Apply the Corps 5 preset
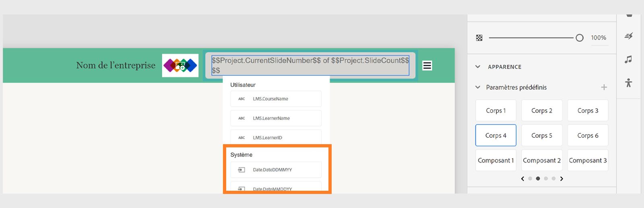 [542, 135]
